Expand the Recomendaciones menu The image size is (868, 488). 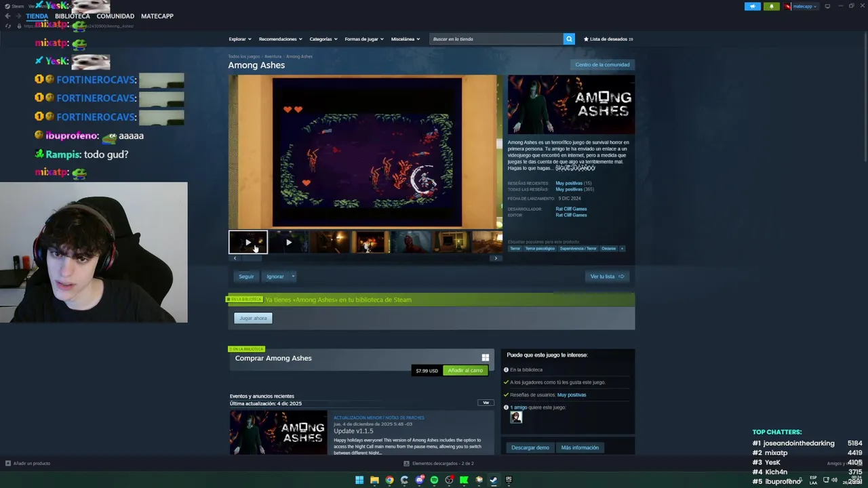click(x=280, y=39)
